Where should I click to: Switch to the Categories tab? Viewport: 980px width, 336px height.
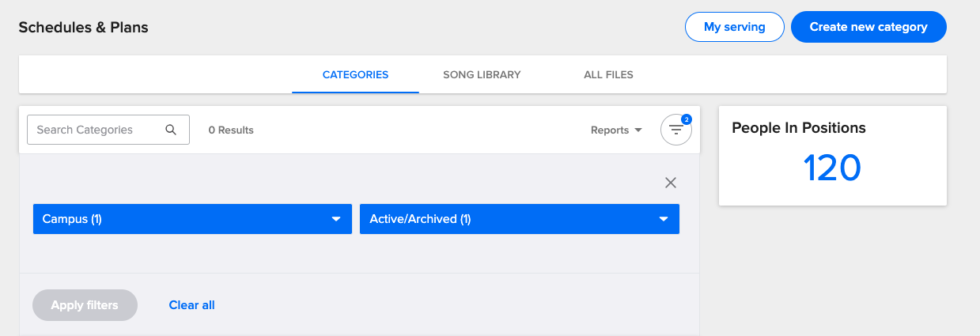point(355,75)
